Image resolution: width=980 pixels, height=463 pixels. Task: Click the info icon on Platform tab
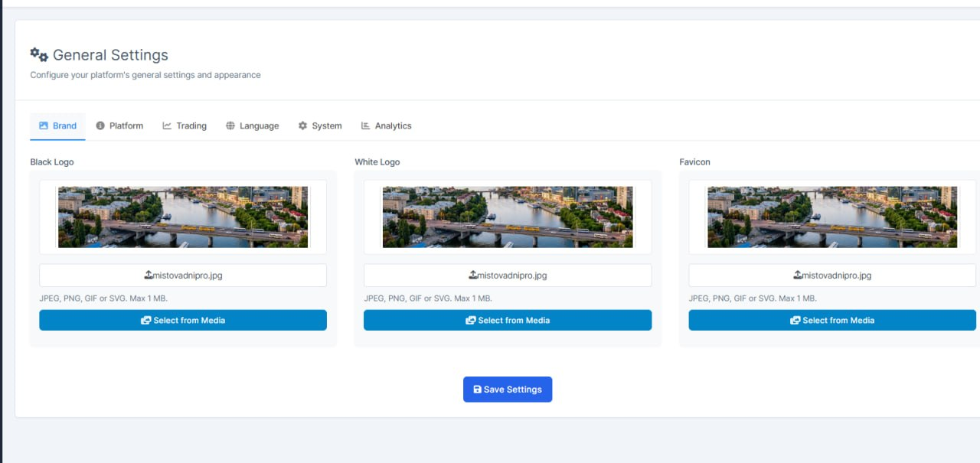[x=100, y=126]
